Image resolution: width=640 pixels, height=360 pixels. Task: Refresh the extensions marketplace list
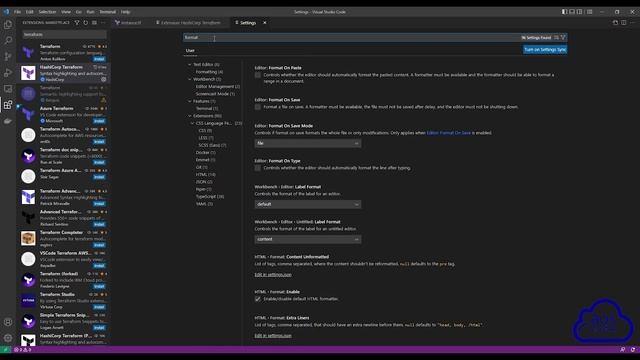(86, 23)
